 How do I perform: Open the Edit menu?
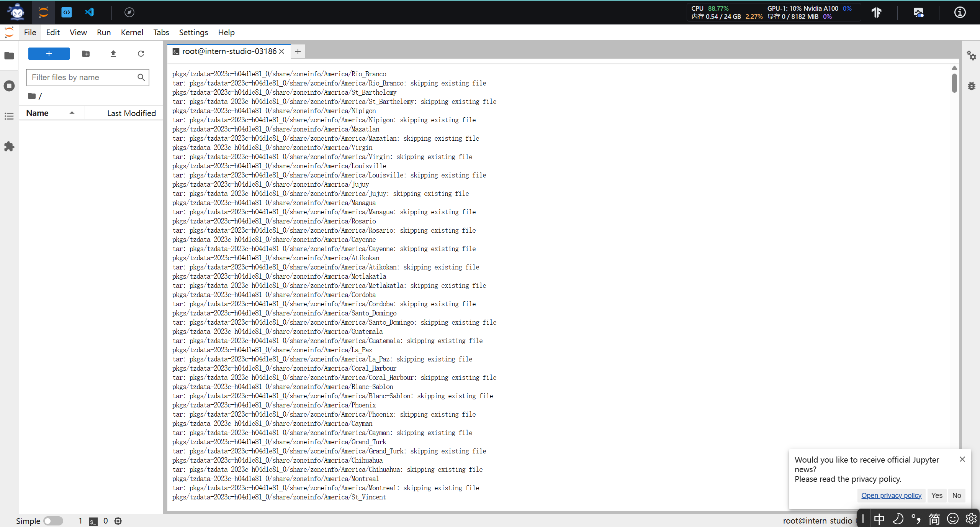tap(53, 33)
